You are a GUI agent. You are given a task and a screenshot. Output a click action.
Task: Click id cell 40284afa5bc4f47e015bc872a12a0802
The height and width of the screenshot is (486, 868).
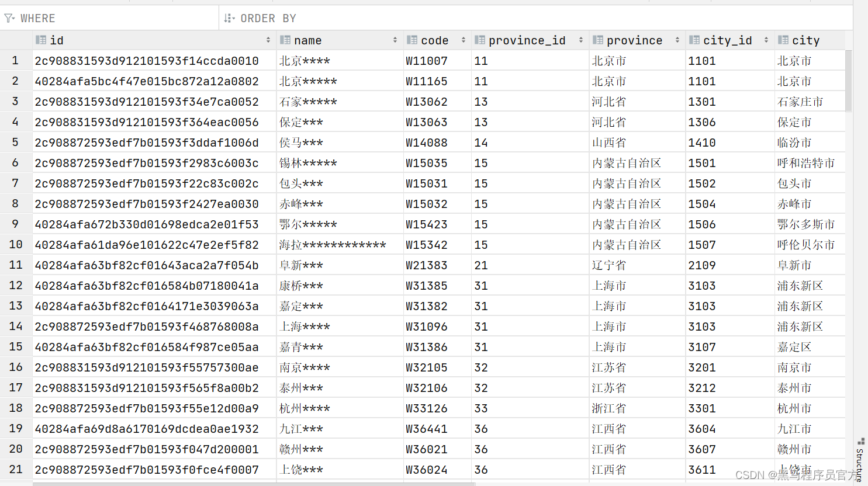click(154, 81)
